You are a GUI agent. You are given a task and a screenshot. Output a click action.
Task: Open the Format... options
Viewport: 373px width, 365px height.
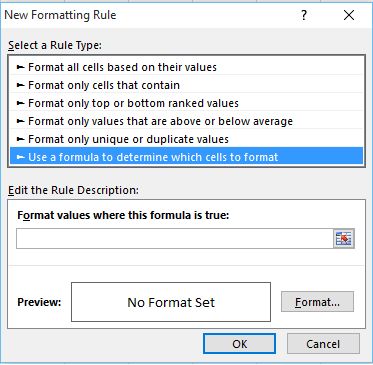coord(317,302)
